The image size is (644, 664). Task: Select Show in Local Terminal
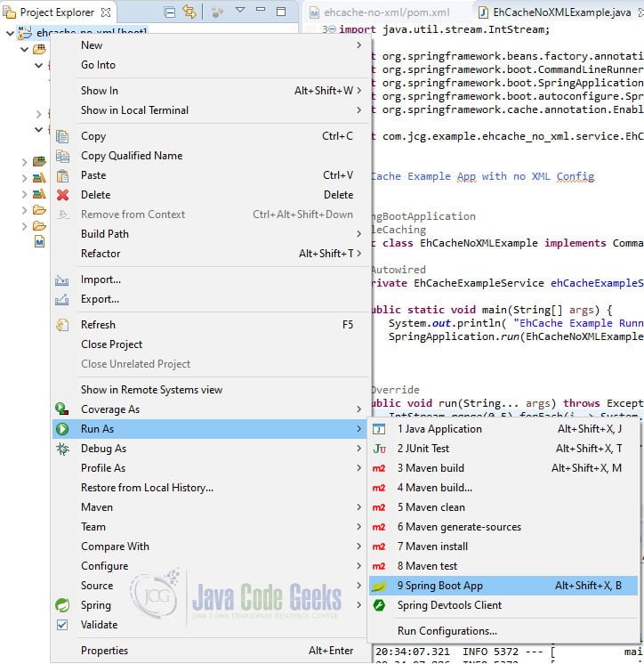210,110
